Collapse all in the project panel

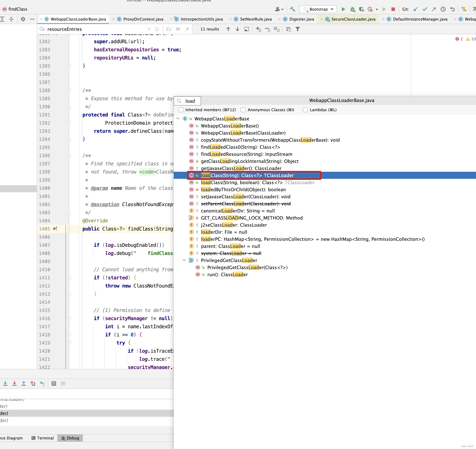coord(11,19)
